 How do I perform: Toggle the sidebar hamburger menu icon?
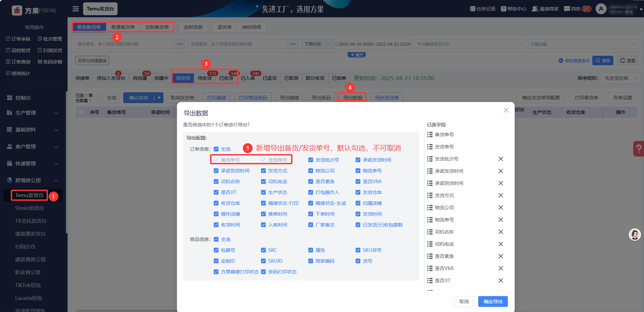pos(76,9)
